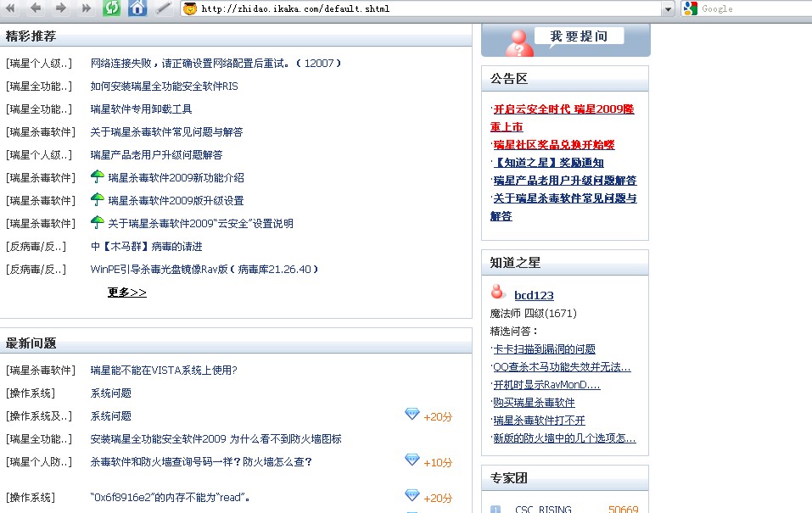Open featured answer 瑞星杀毒软件打不开

539,421
